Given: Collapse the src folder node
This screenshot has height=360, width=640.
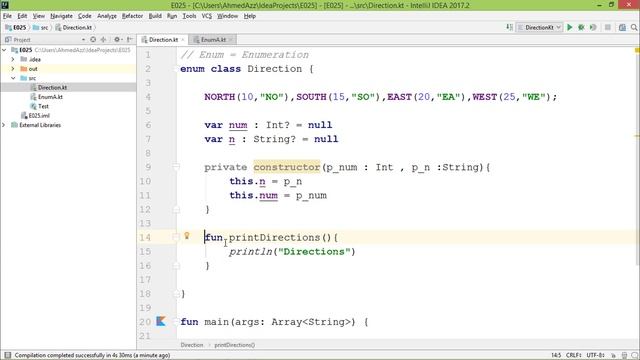Looking at the screenshot, I should pyautogui.click(x=13, y=78).
